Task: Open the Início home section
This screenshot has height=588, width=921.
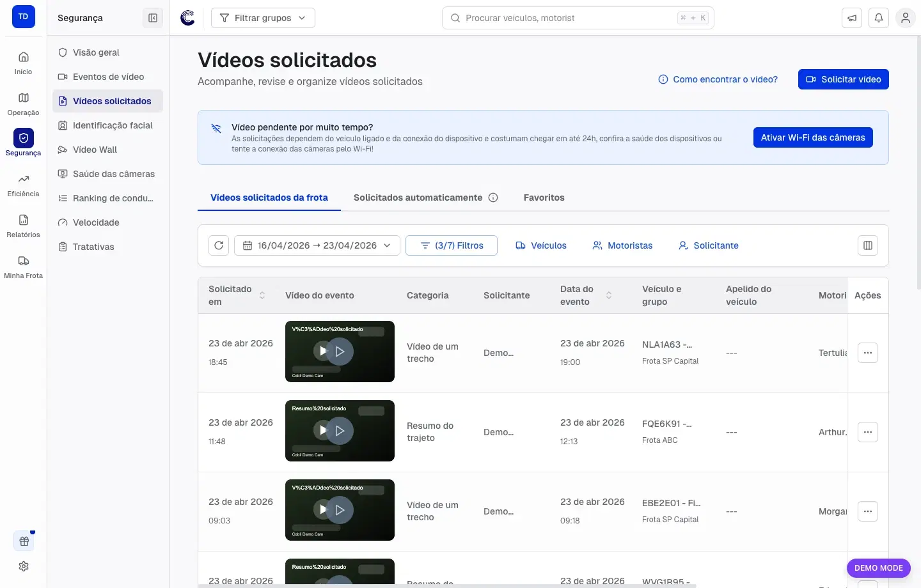Action: tap(23, 63)
